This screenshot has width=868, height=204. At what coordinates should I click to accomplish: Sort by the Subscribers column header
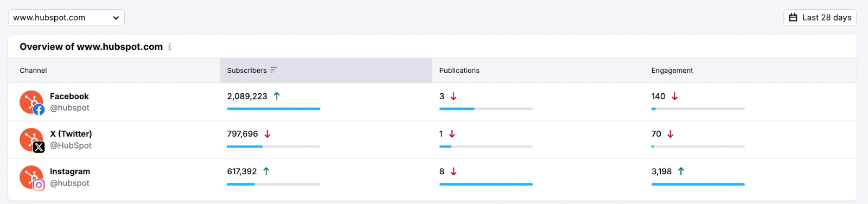coord(326,71)
